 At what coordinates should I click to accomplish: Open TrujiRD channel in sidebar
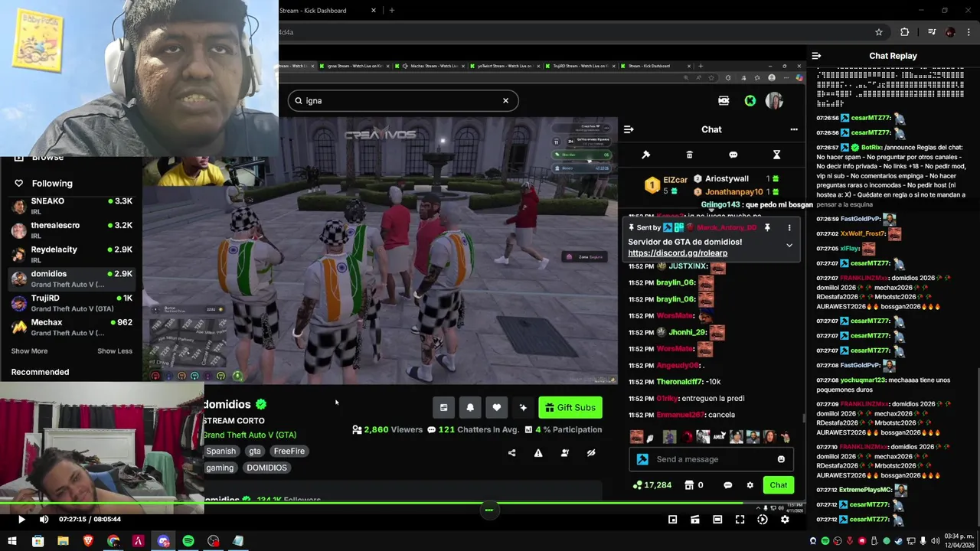pyautogui.click(x=71, y=303)
